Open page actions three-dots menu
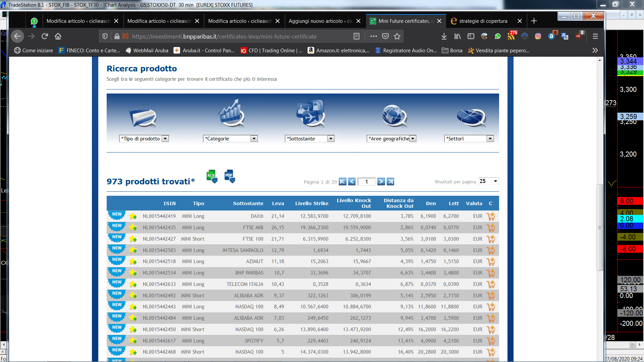The image size is (644, 362). (373, 36)
